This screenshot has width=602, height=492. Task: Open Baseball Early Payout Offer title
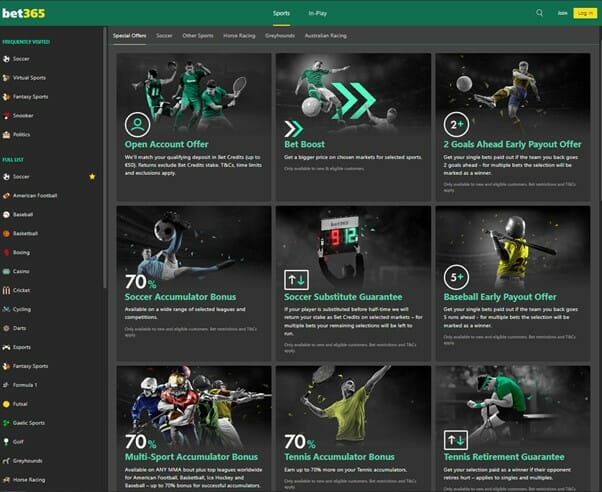[x=500, y=297]
